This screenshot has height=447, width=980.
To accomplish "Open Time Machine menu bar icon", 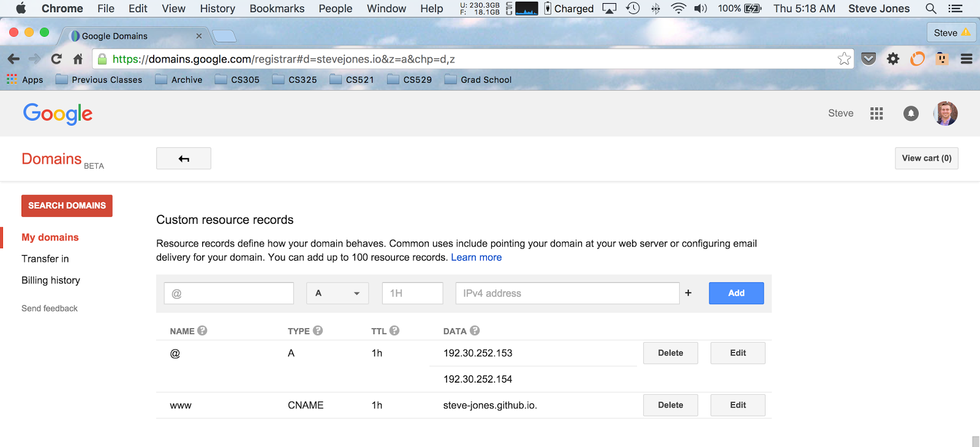I will [633, 9].
